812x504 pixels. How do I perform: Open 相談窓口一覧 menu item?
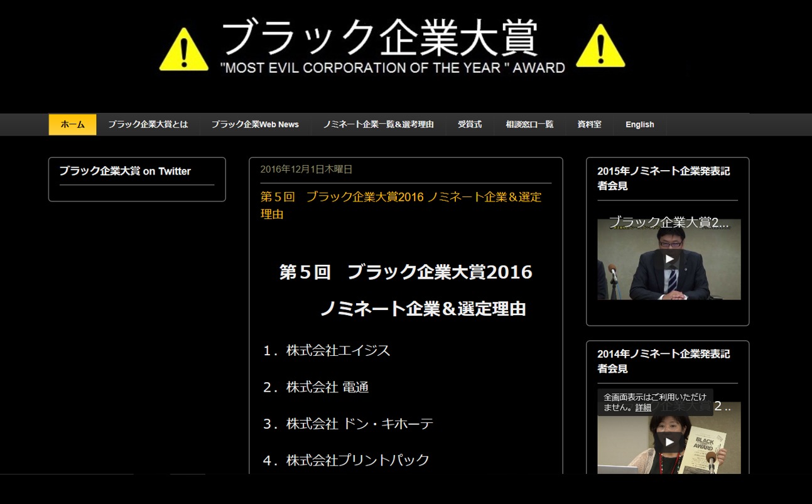529,124
